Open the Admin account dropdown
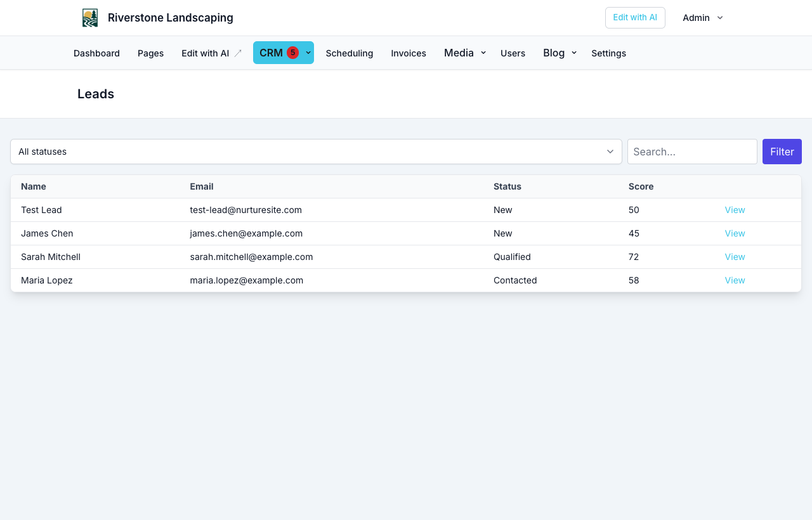Screen dimensions: 812x520 [703, 18]
